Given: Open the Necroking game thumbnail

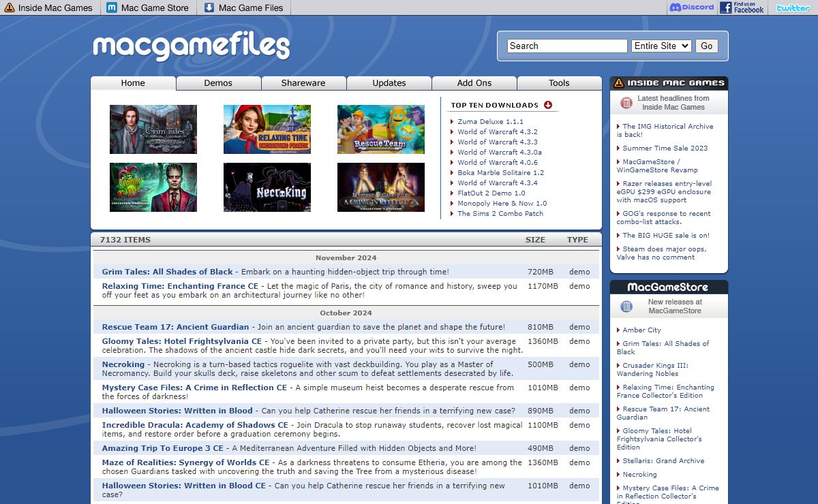Looking at the screenshot, I should [x=267, y=187].
